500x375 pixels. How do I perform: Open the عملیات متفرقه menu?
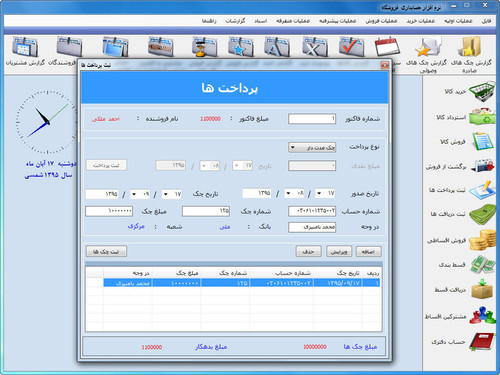click(293, 21)
